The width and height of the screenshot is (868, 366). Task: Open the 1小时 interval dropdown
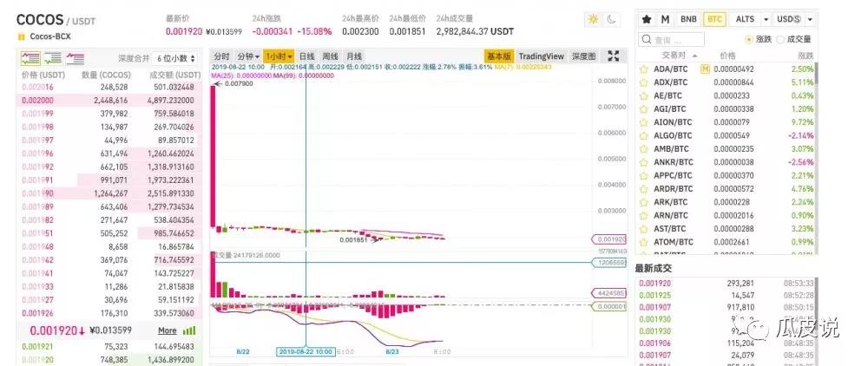279,56
